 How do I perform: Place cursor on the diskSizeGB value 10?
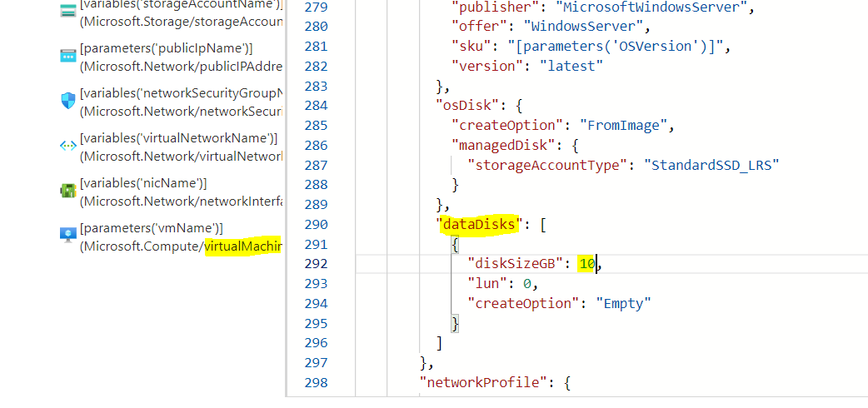(587, 263)
